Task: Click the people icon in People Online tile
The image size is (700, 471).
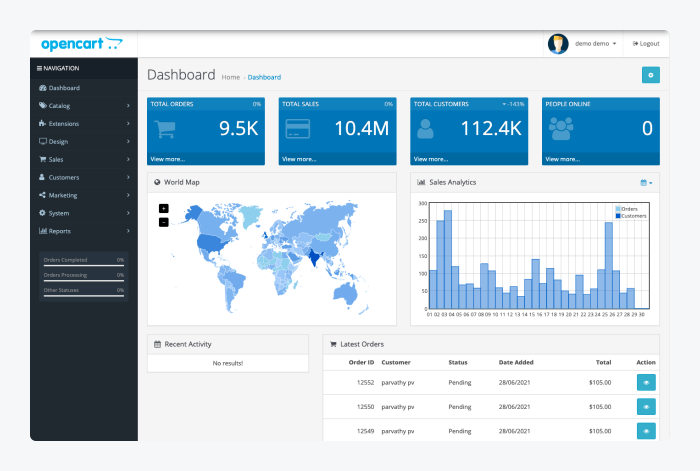Action: 561,129
